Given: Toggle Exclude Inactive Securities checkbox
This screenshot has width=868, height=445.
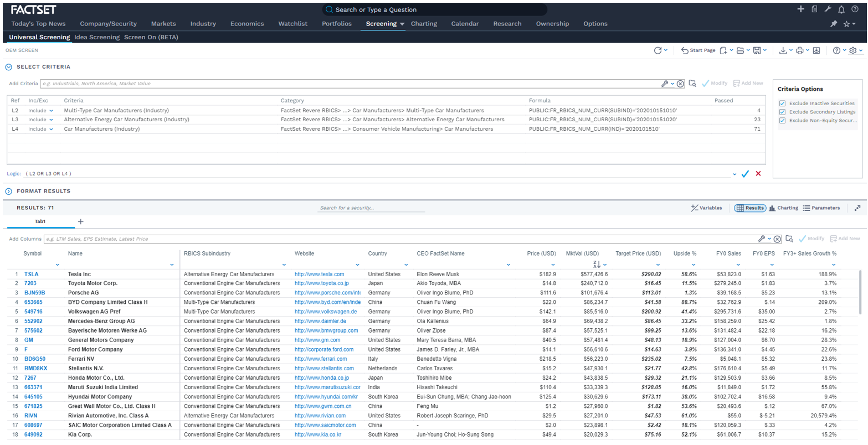Looking at the screenshot, I should coord(782,104).
